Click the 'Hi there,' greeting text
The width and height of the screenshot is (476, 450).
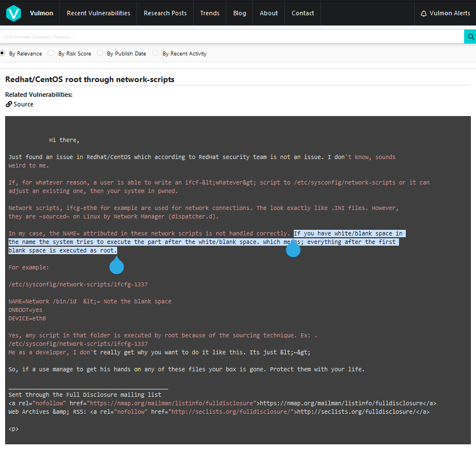[64, 140]
